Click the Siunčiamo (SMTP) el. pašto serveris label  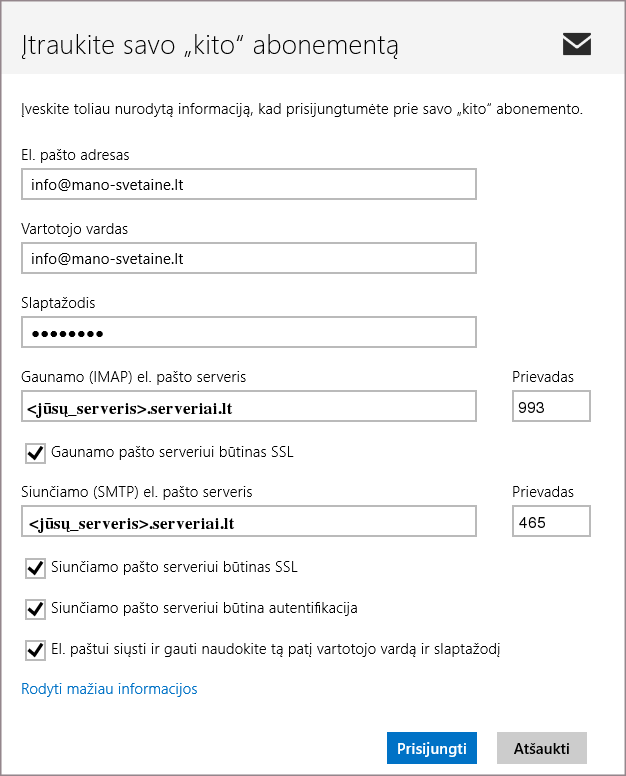click(x=136, y=492)
